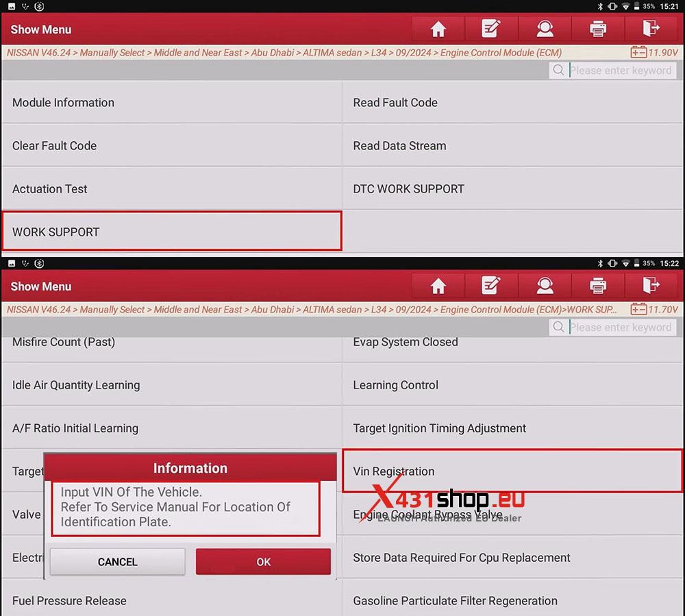Tap the Exit icon in the lower screen toolbar
The image size is (685, 616).
[x=651, y=286]
